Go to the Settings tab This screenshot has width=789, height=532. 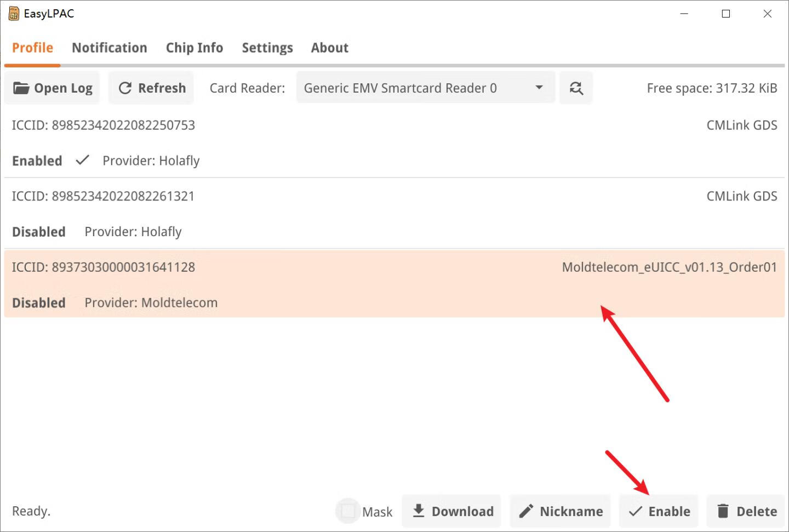pos(267,48)
